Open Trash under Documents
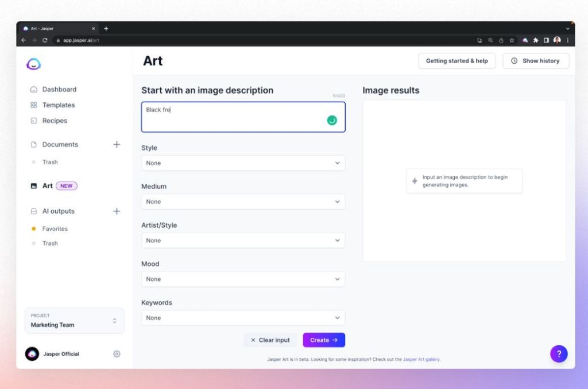The width and height of the screenshot is (588, 389). pos(50,162)
